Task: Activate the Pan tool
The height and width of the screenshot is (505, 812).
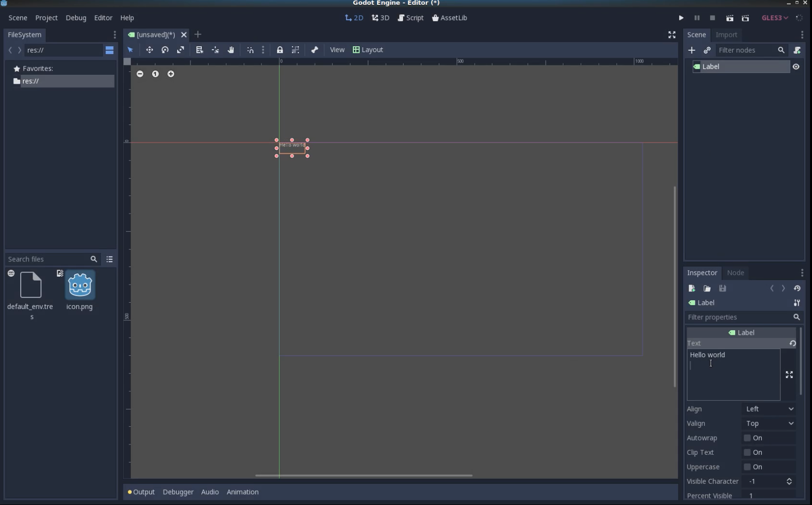Action: point(231,50)
